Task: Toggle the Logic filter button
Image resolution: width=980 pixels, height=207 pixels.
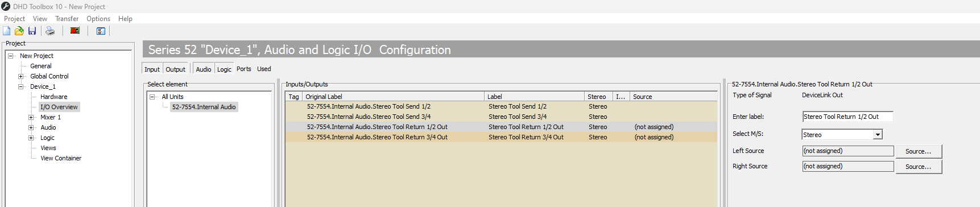Action: (224, 69)
